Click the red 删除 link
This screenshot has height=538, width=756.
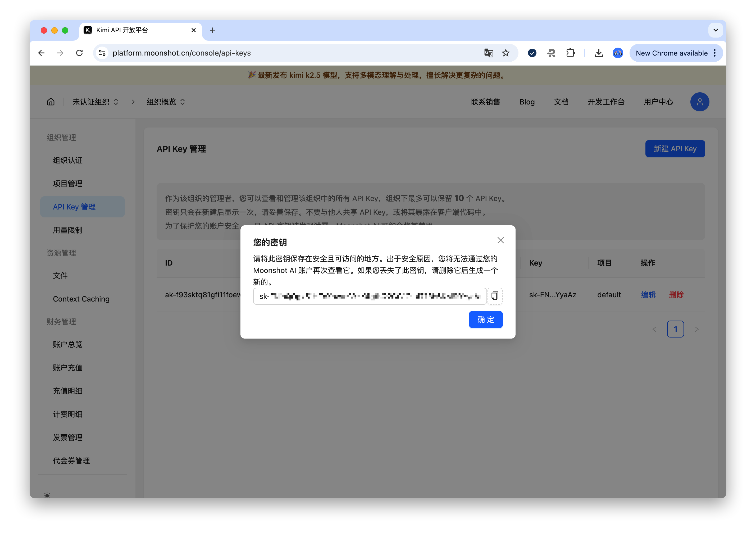coord(676,295)
